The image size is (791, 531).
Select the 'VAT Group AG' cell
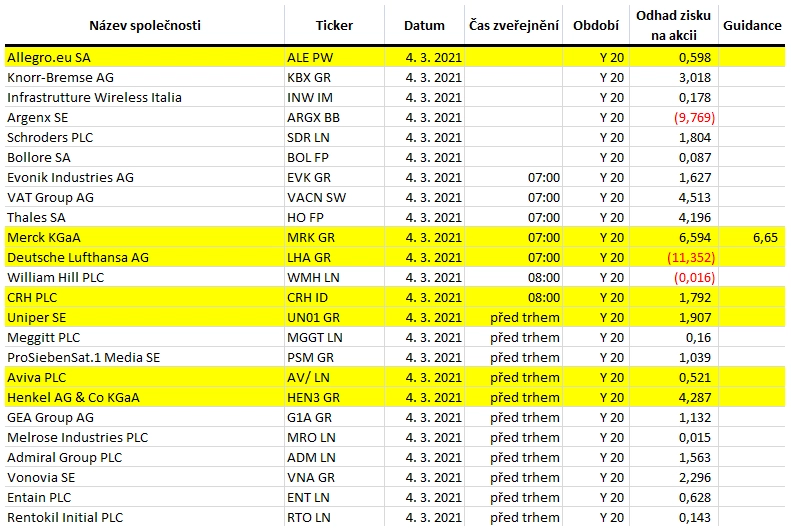point(145,197)
